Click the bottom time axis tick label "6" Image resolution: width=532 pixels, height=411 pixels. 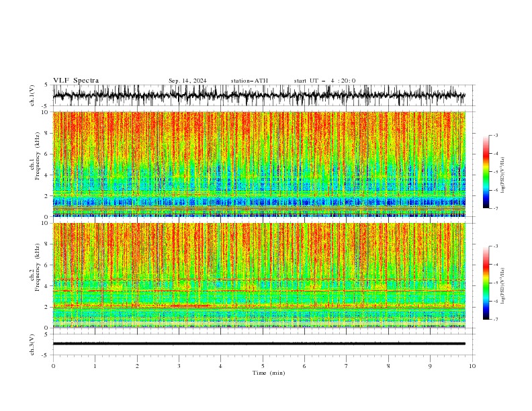click(x=304, y=366)
